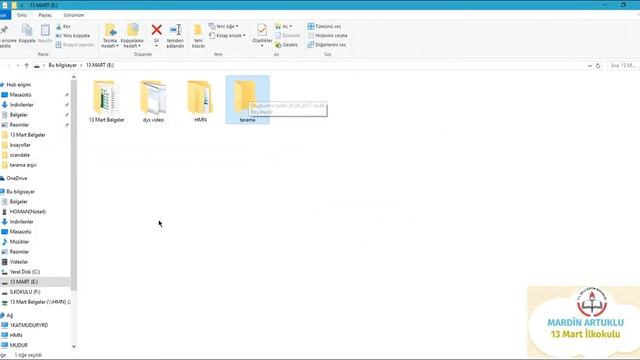Select tarama arşiv in navigation pane
Image resolution: width=640 pixels, height=360 pixels.
[x=23, y=165]
